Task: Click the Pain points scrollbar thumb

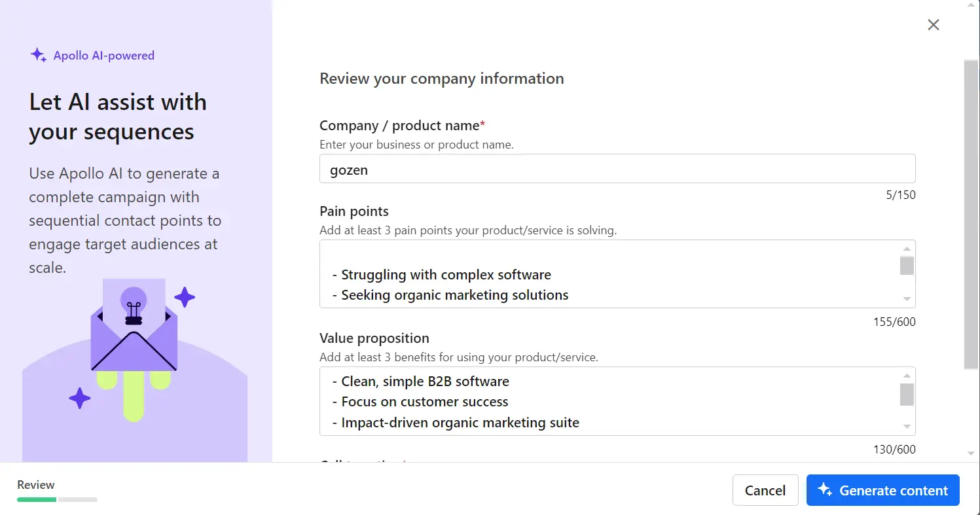Action: click(x=907, y=266)
